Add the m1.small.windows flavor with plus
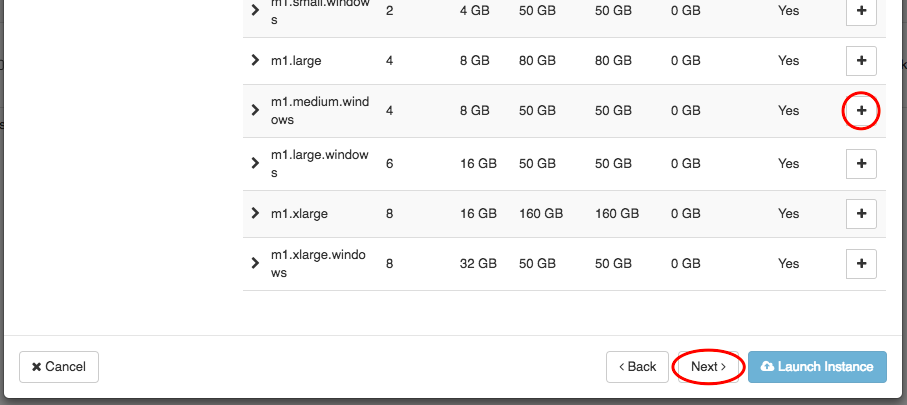907x405 pixels. (861, 11)
